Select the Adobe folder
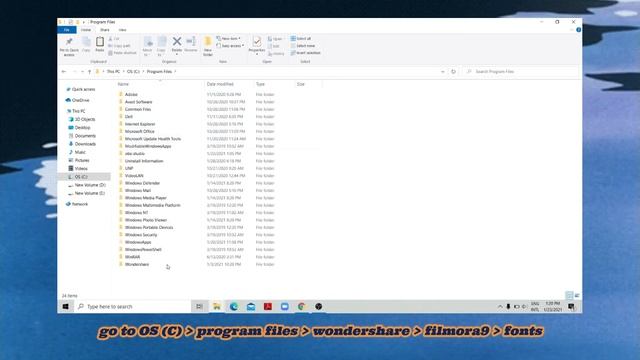This screenshot has height=360, width=640. pyautogui.click(x=131, y=94)
